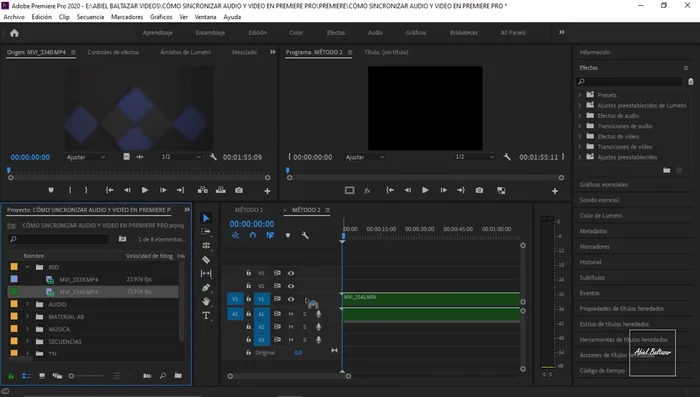Switch Project panel to list view
The width and height of the screenshot is (700, 397).
point(26,376)
